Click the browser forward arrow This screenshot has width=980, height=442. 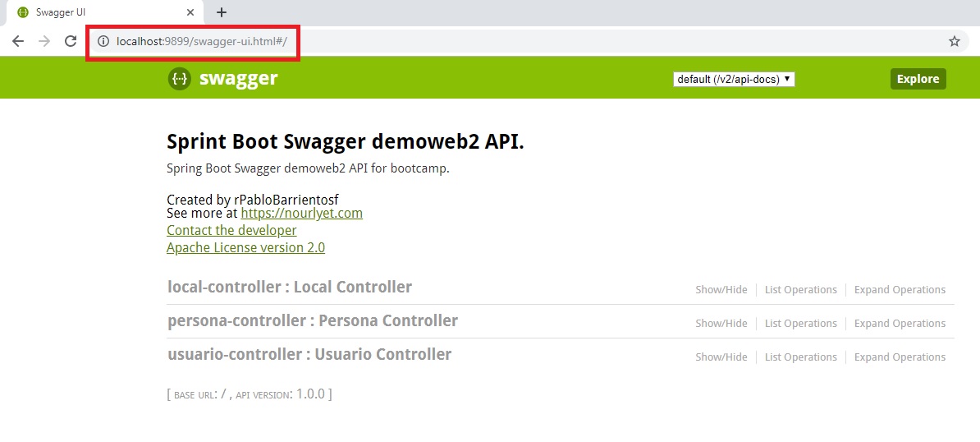pos(44,41)
